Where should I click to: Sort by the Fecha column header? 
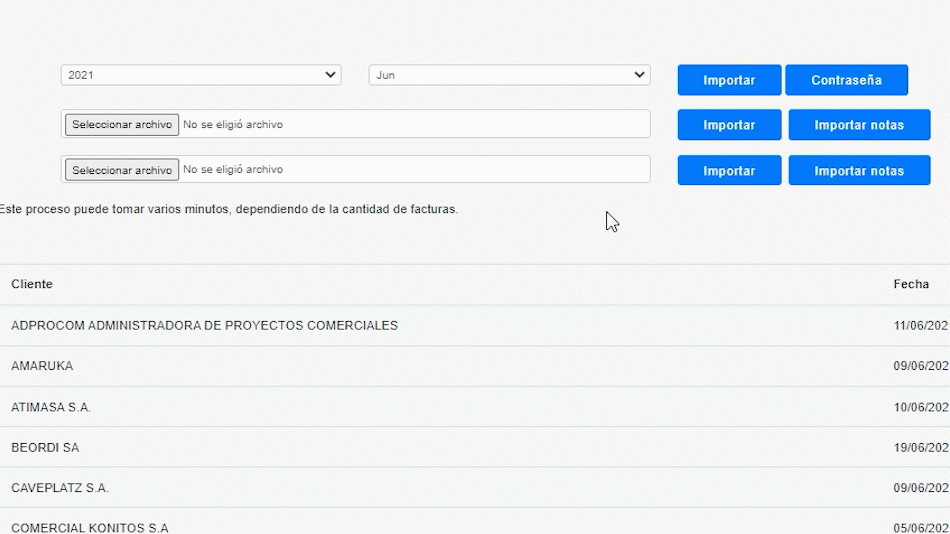911,285
